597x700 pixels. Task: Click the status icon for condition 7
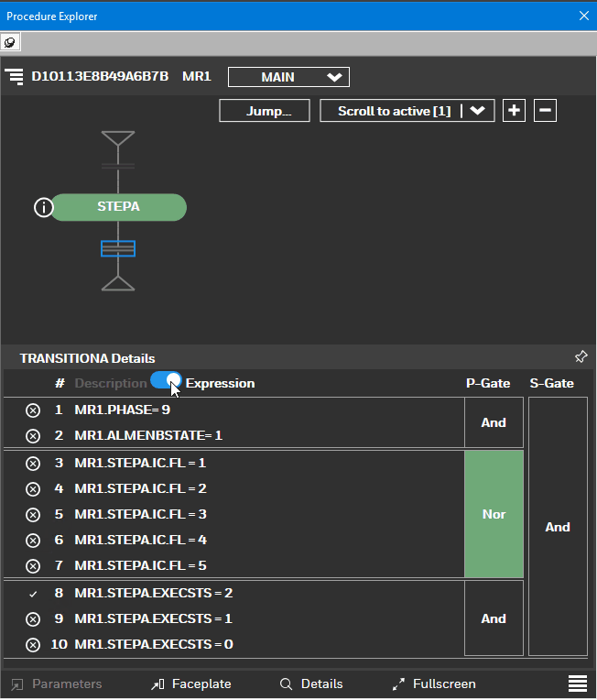click(x=33, y=566)
